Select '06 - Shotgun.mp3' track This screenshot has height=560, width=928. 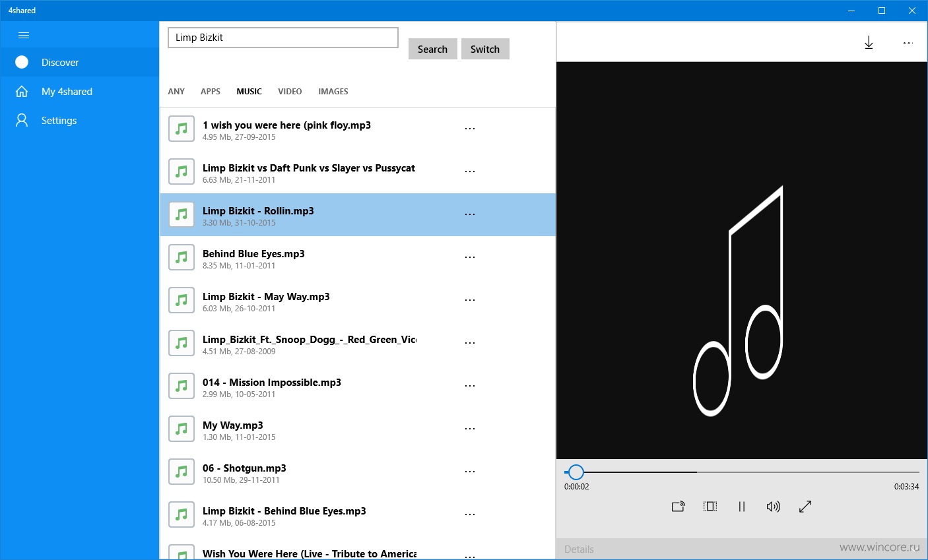[358, 472]
